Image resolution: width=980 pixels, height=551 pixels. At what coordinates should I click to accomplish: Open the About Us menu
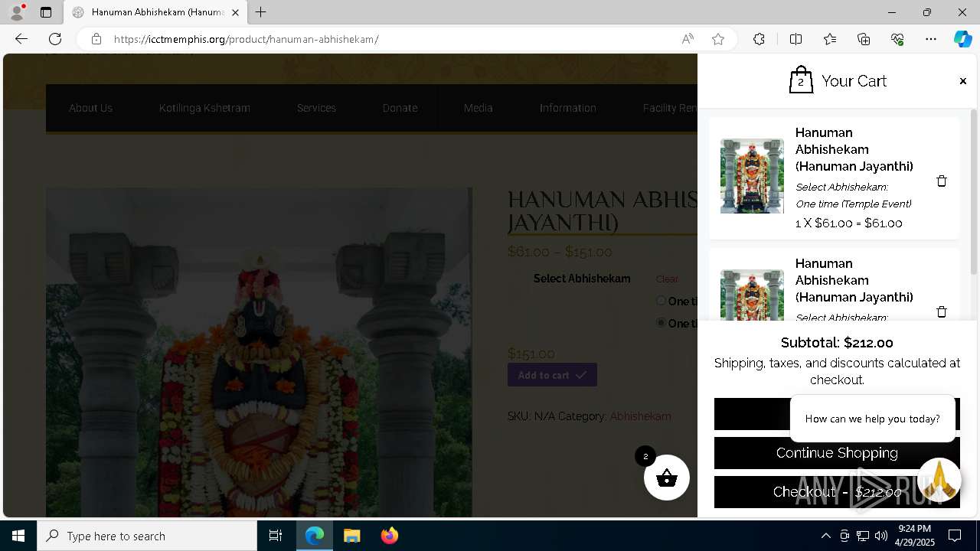click(90, 108)
